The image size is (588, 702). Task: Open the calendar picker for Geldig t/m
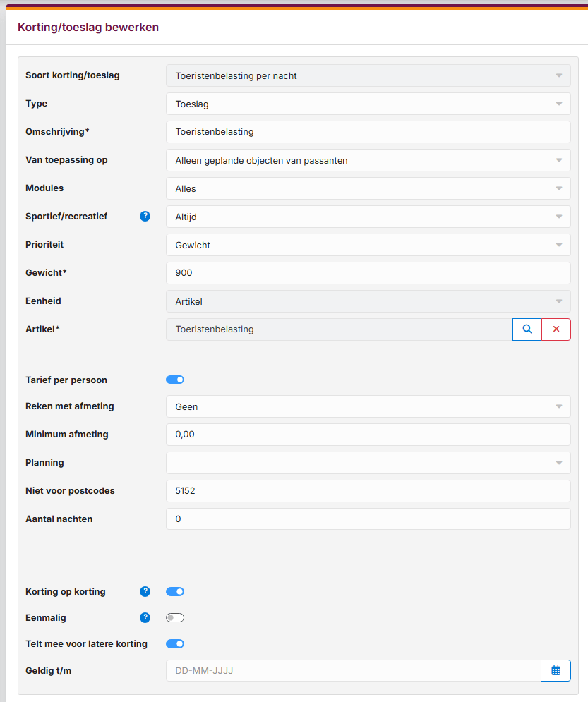point(556,671)
